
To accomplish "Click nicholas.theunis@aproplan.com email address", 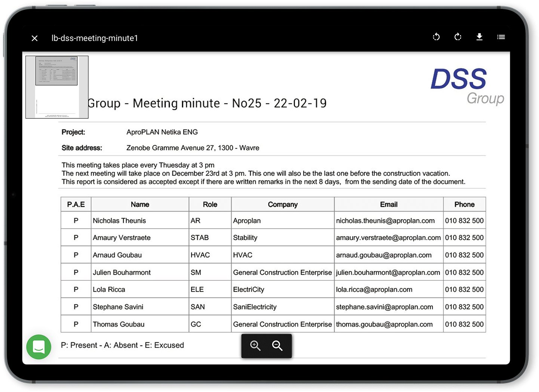I will 385,221.
